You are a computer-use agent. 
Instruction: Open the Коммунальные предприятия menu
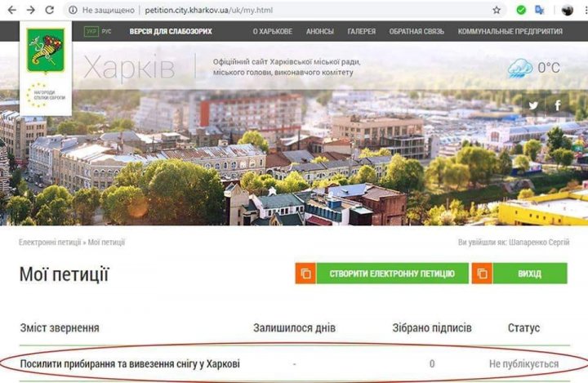510,32
